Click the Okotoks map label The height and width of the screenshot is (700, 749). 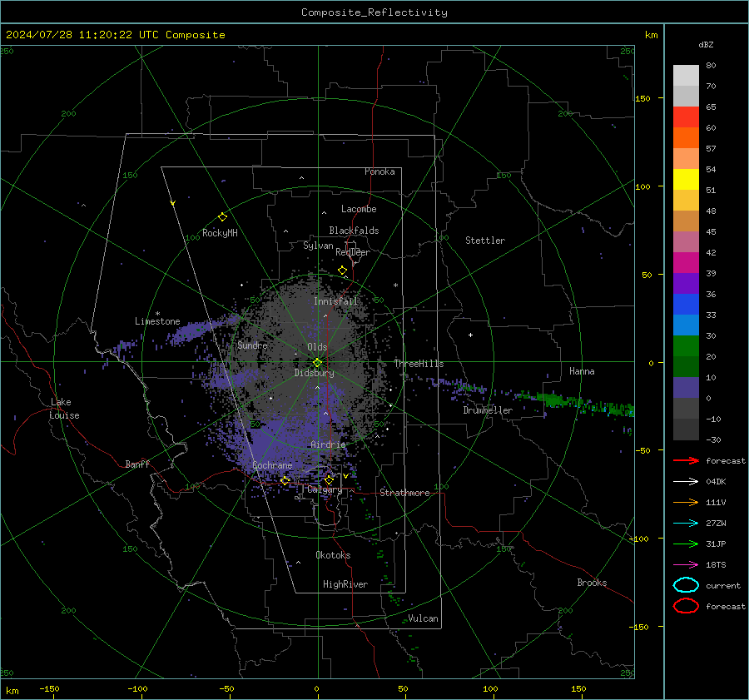[333, 555]
